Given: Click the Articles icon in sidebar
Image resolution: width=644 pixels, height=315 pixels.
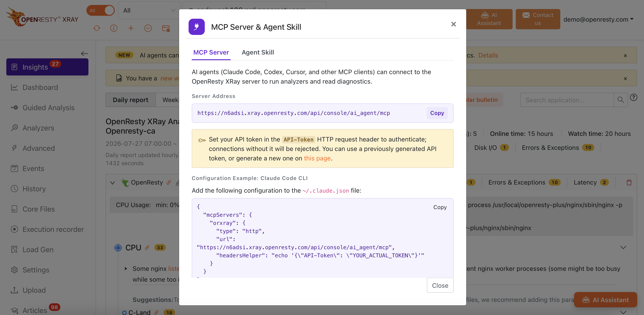Looking at the screenshot, I should (x=14, y=310).
